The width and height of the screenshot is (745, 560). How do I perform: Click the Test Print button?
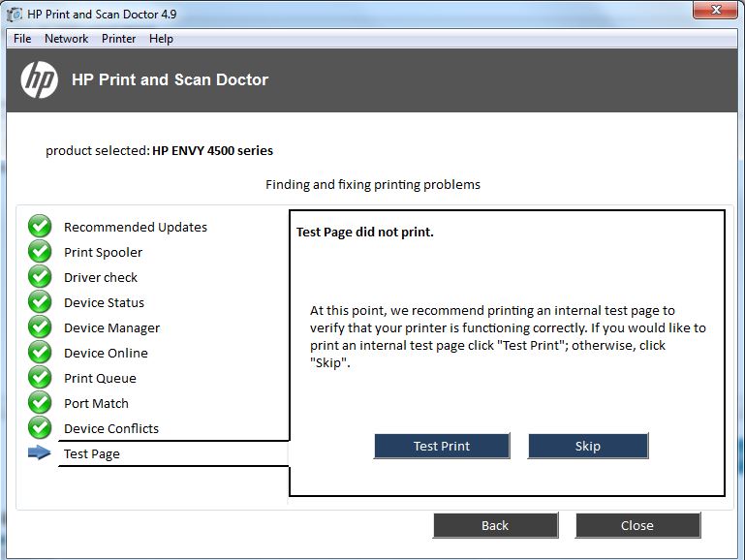(442, 446)
